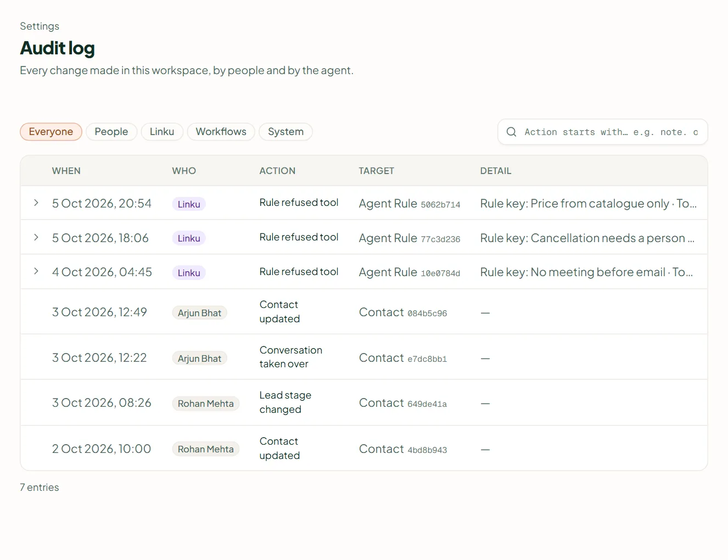Viewport: 728px width, 560px height.
Task: Expand the 5 Oct 2026, 18:06 entry
Action: [36, 238]
